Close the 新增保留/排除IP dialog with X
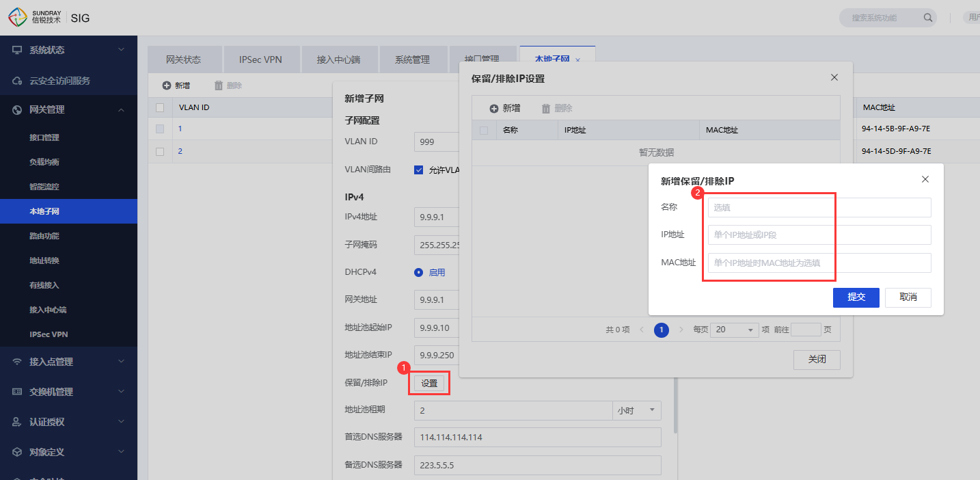This screenshot has width=980, height=480. 925,179
